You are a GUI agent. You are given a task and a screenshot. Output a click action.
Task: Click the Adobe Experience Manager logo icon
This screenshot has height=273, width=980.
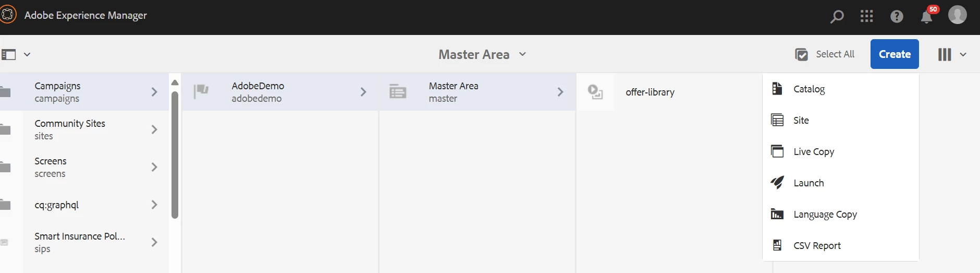tap(8, 15)
